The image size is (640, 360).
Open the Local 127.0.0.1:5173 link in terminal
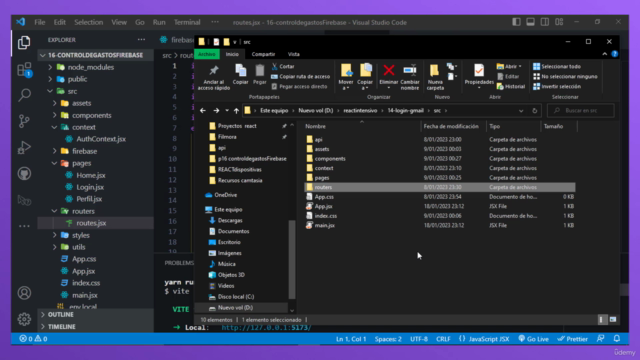coord(266,327)
